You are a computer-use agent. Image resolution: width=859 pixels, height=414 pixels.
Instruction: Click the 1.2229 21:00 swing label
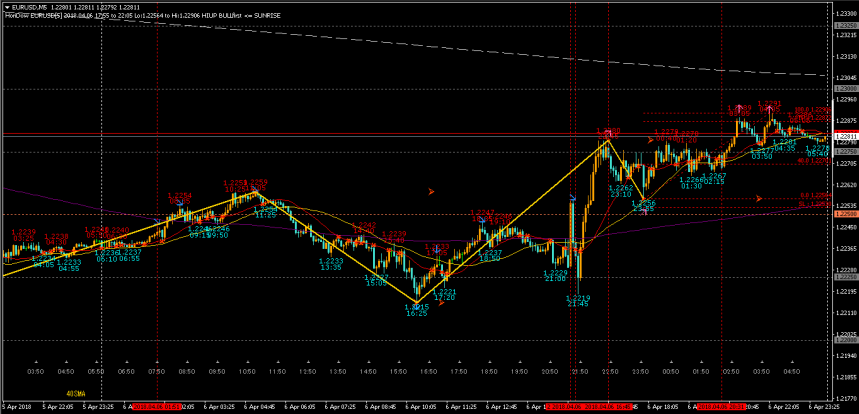tap(555, 275)
